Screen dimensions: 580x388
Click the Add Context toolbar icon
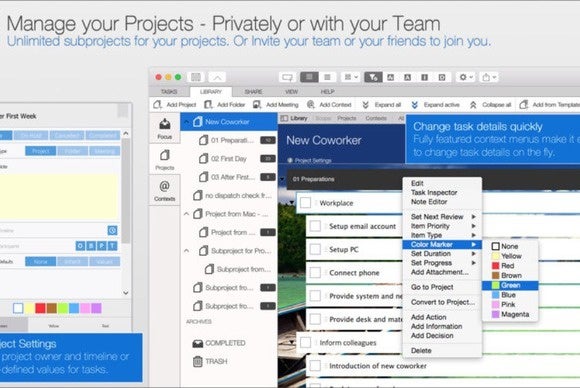pyautogui.click(x=311, y=105)
